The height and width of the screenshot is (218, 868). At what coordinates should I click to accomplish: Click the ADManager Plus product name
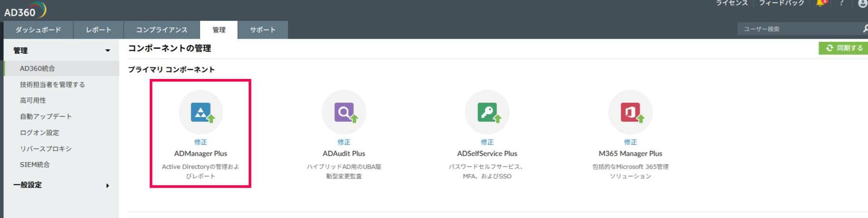click(x=201, y=154)
